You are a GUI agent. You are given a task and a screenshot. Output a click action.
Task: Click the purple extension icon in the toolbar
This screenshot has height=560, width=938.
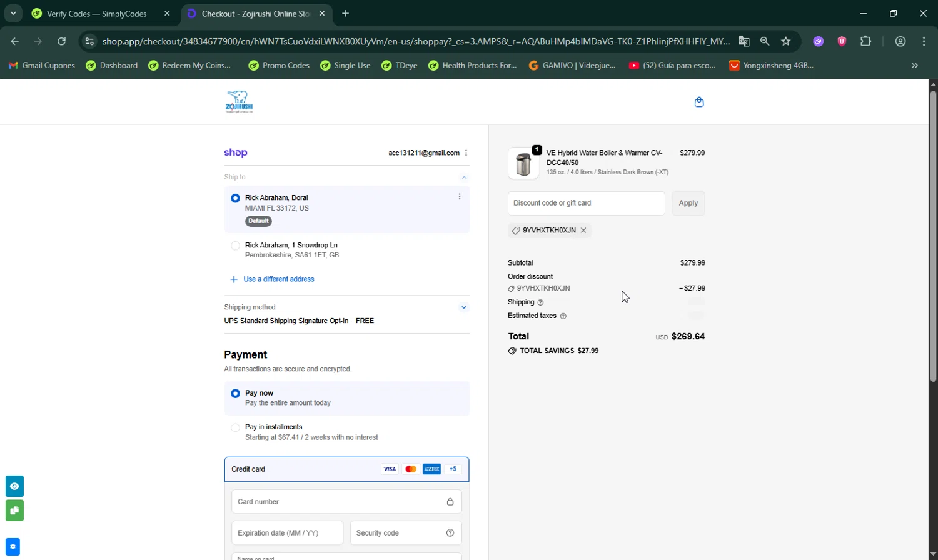pyautogui.click(x=819, y=41)
